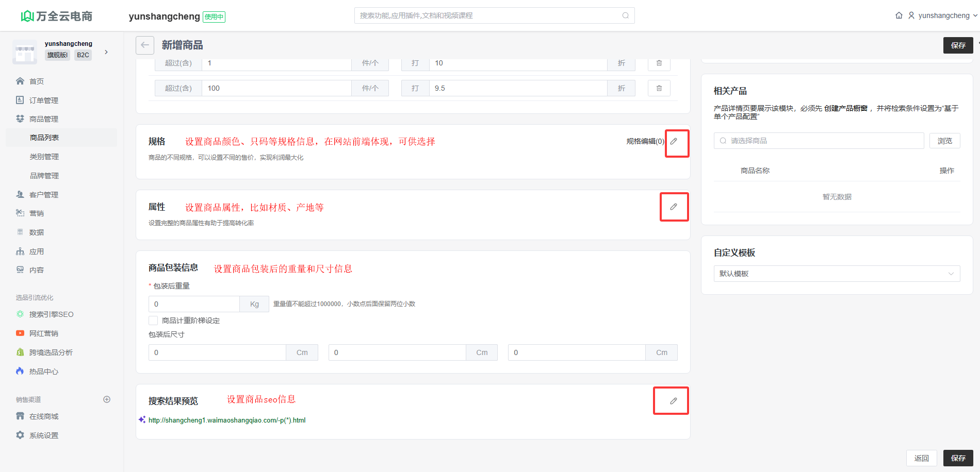Expand the store switcher chevron in sidebar

pyautogui.click(x=106, y=52)
